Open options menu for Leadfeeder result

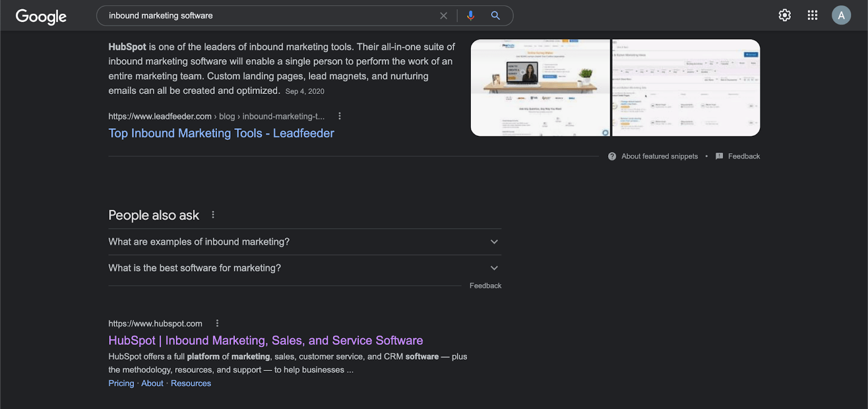click(x=340, y=116)
